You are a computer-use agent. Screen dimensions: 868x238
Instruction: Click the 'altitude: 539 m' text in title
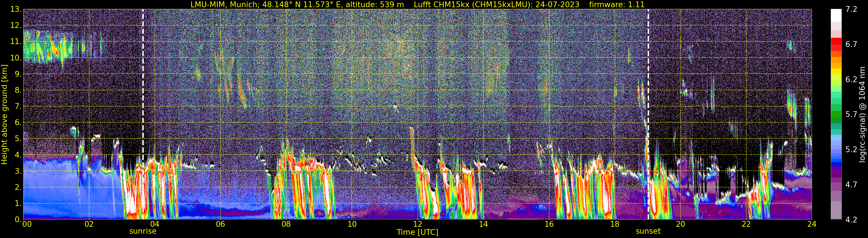point(375,5)
